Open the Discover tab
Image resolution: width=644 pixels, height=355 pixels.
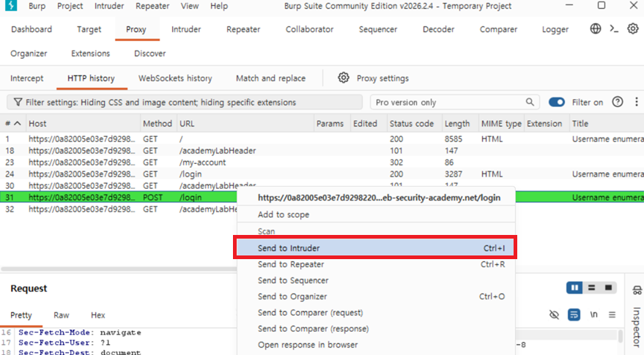150,53
